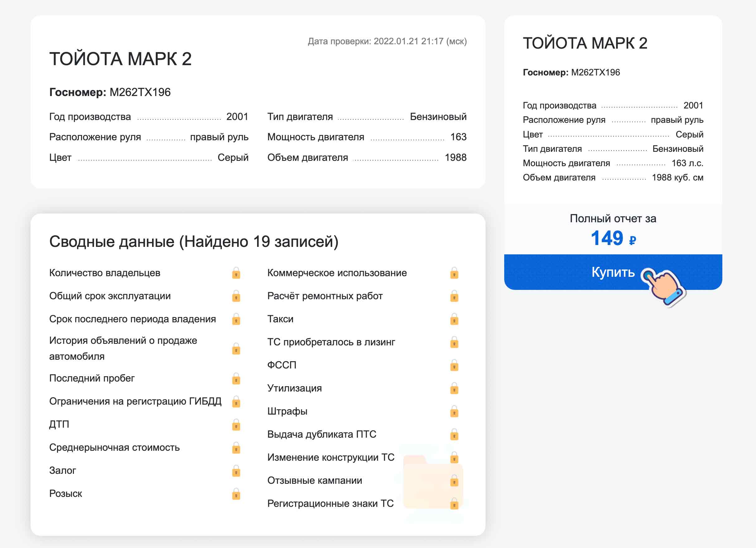The image size is (756, 548).
Task: Click the engine volume 1988 in main card
Action: pos(456,157)
